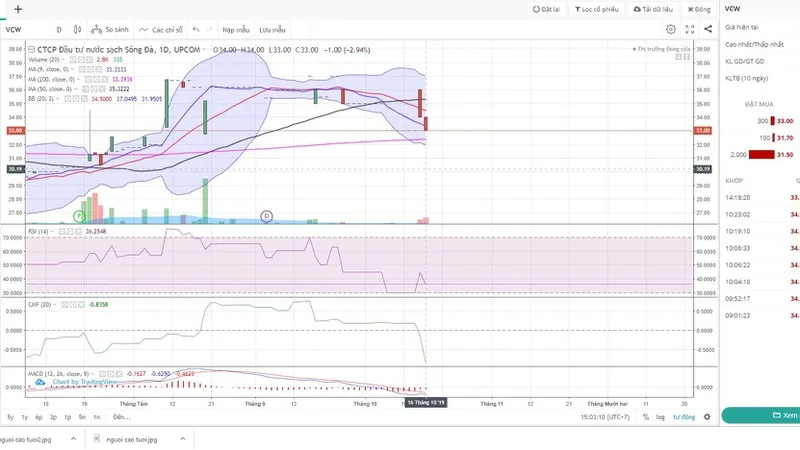Select the 1y time range
The height and width of the screenshot is (450, 800).
[x=24, y=417]
